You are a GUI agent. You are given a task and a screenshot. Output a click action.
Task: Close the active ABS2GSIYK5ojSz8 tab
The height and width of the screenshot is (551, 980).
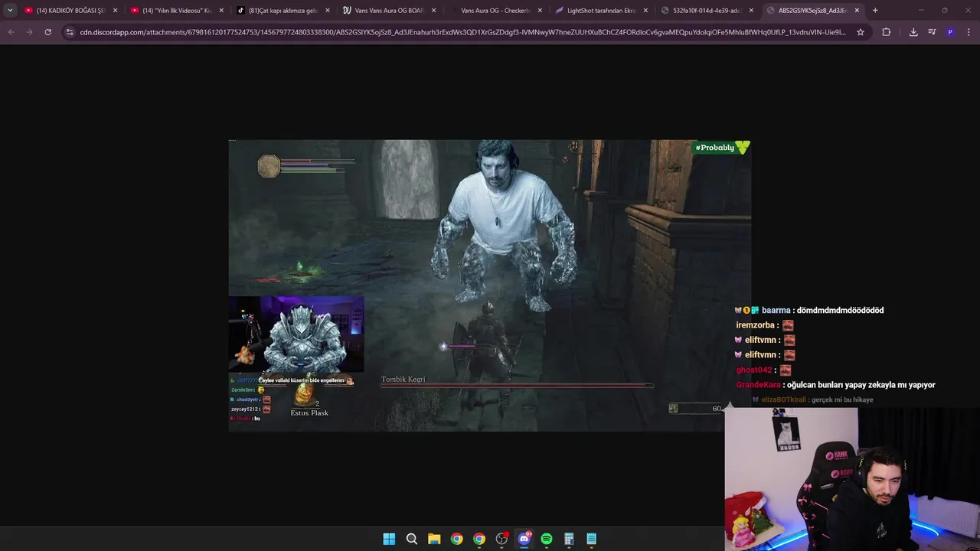[857, 11]
